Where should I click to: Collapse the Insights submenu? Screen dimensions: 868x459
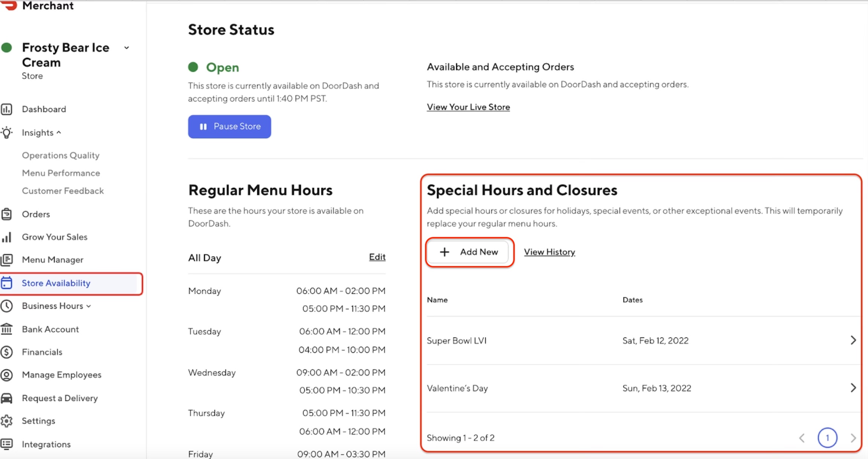[59, 133]
